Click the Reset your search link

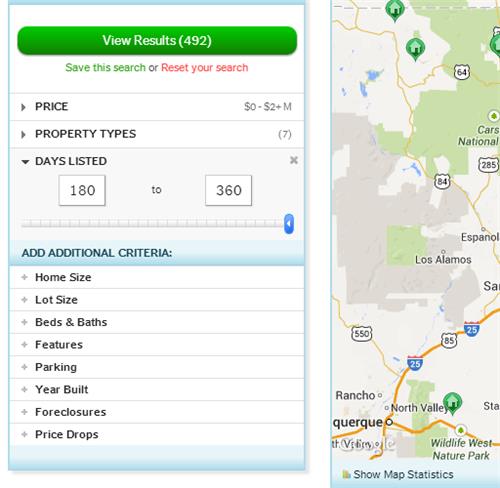tap(205, 68)
